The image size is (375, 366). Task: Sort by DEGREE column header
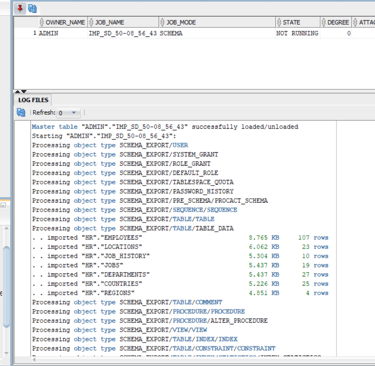(x=335, y=22)
